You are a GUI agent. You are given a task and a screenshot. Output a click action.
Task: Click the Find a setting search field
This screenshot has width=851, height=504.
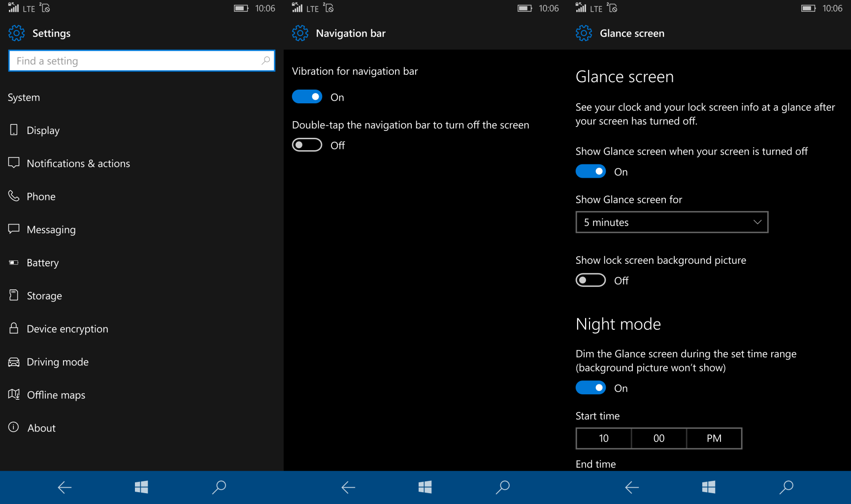[142, 61]
